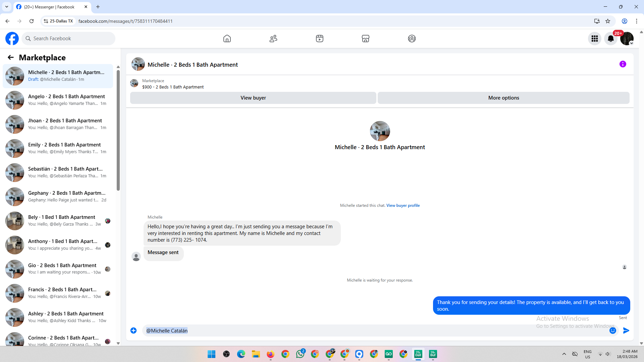
Task: Follow the View buyer profile link
Action: coord(403,205)
